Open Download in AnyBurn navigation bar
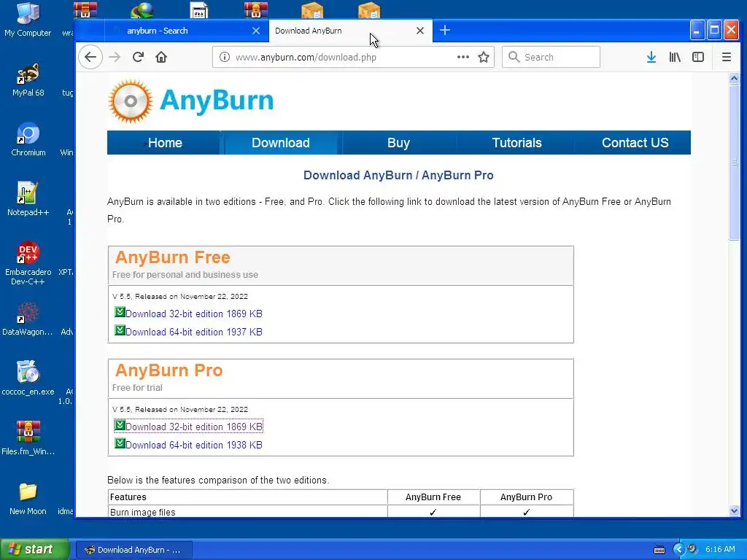The image size is (747, 560). coord(281,143)
